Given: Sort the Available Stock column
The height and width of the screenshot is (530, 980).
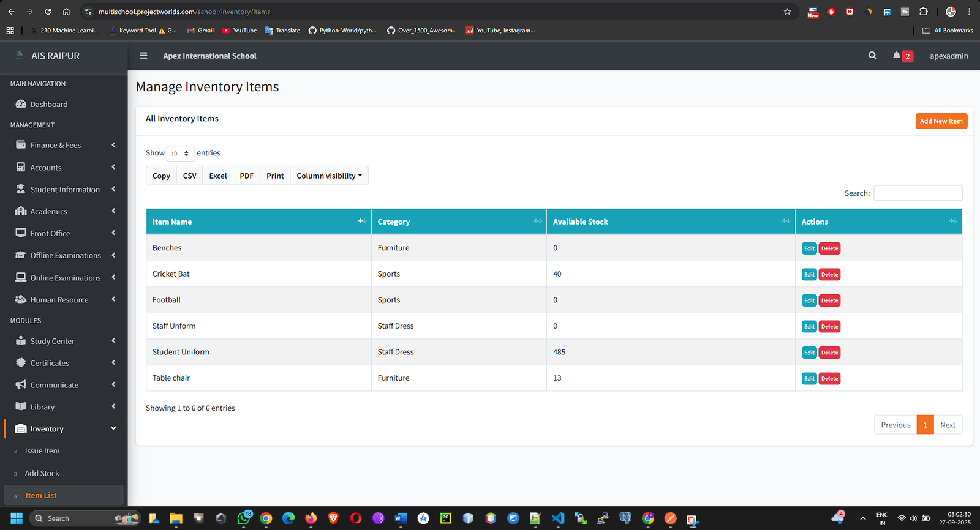Looking at the screenshot, I should [x=786, y=222].
